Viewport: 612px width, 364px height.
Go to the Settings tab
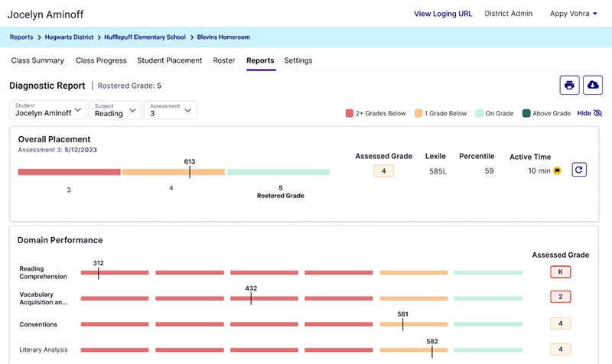click(298, 60)
